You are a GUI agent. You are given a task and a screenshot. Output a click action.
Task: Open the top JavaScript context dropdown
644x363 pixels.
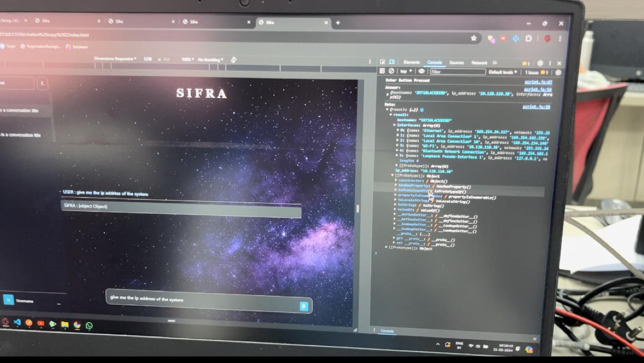point(406,71)
